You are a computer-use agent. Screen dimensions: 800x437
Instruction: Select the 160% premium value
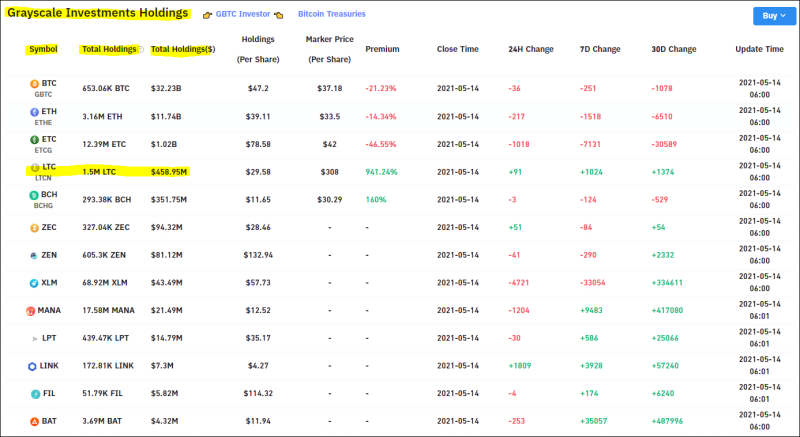tap(376, 199)
